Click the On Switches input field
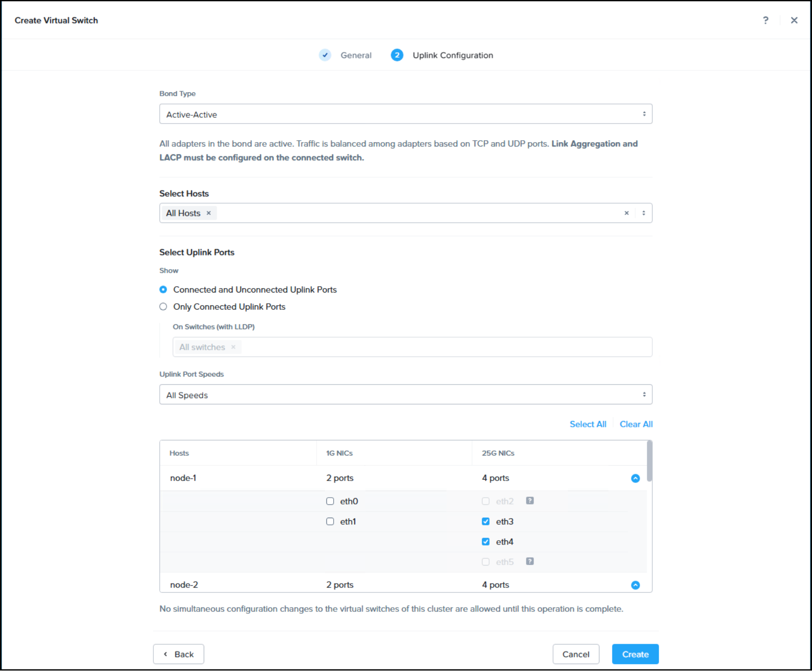 (412, 347)
